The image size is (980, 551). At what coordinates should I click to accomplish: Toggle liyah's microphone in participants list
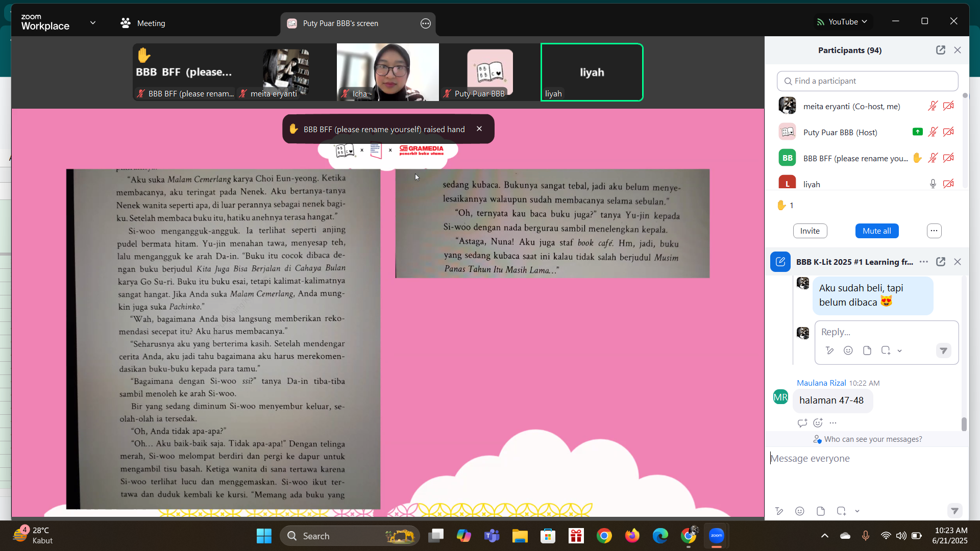click(933, 184)
